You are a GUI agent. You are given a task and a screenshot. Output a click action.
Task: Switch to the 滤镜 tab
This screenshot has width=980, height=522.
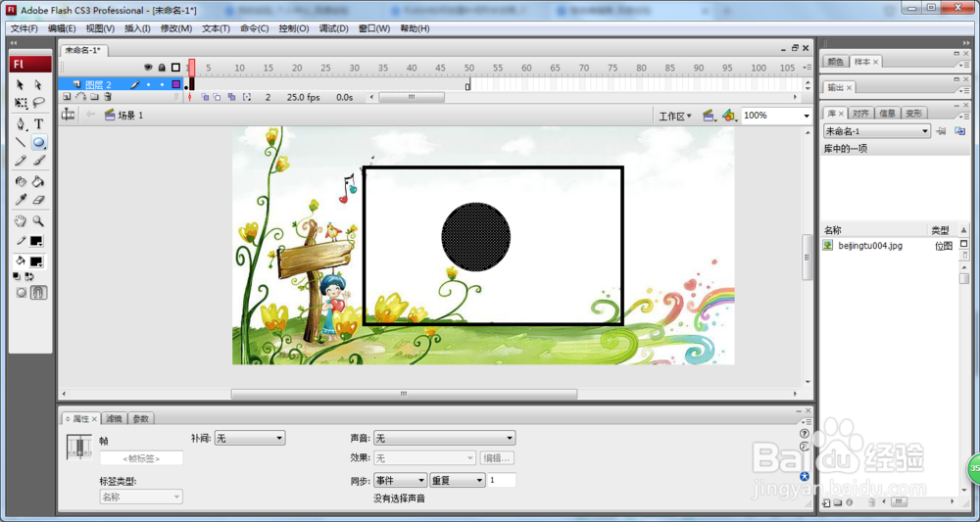[x=115, y=419]
